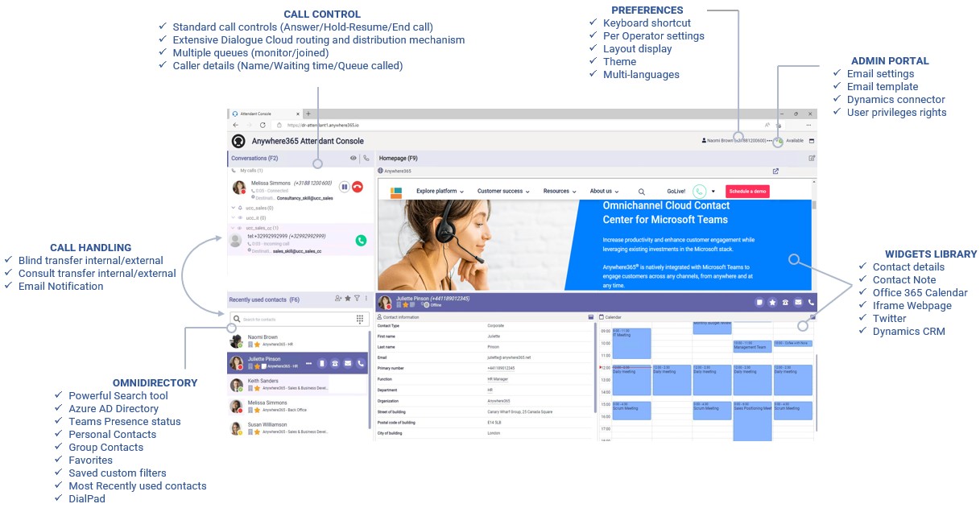Call Juliette Pinson with the phone icon
This screenshot has height=508, width=980.
(360, 363)
